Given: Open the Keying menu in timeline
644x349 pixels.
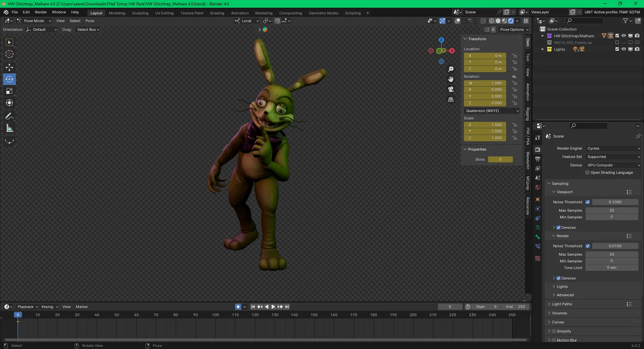Looking at the screenshot, I should pos(49,307).
